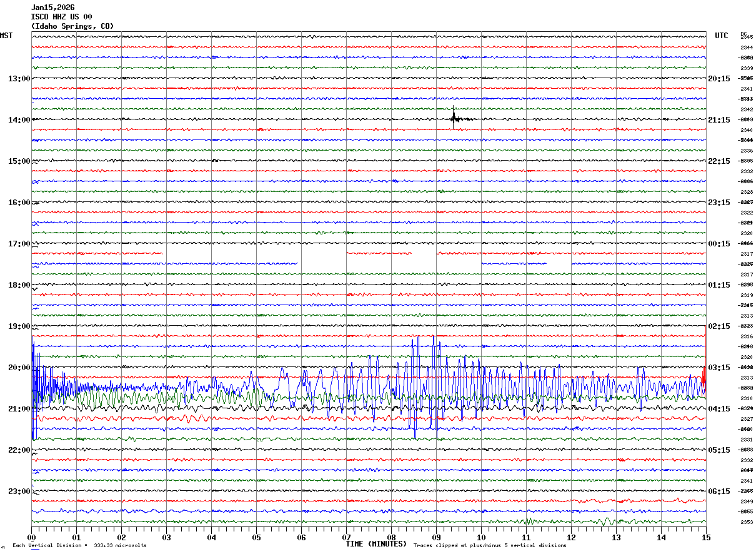
Task: Click the TIME (MINUTES) axis title
Action: tap(376, 544)
